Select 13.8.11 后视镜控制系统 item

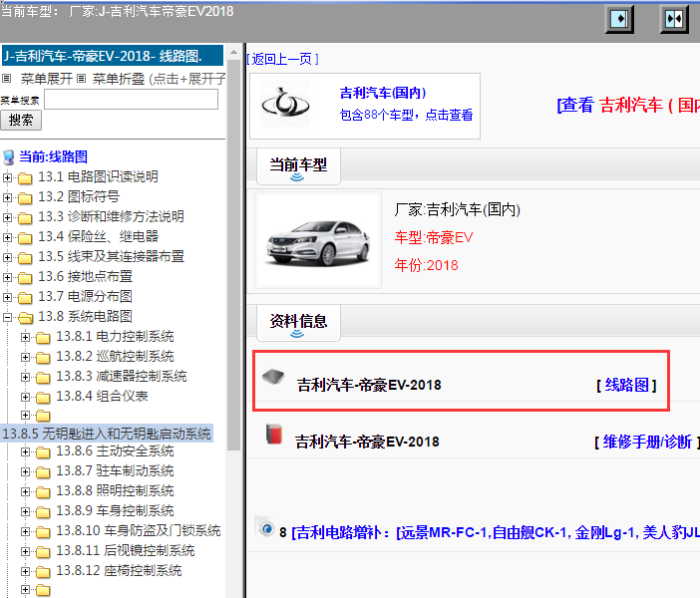coord(126,551)
